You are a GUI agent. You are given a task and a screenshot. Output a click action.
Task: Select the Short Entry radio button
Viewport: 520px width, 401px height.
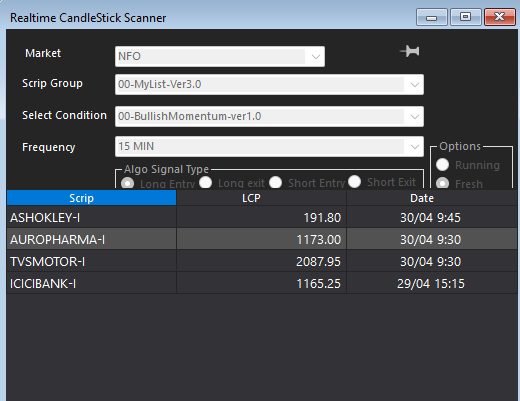276,182
